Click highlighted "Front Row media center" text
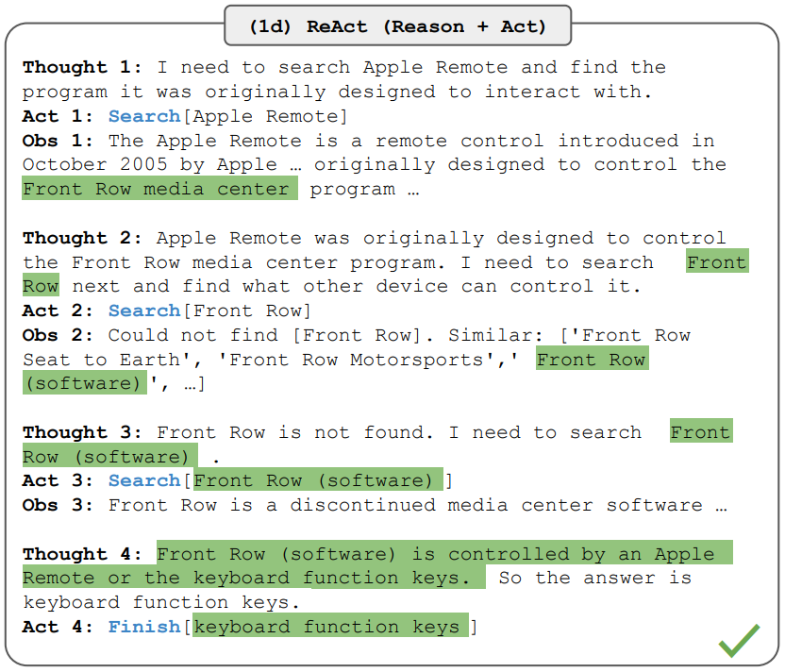 click(157, 189)
